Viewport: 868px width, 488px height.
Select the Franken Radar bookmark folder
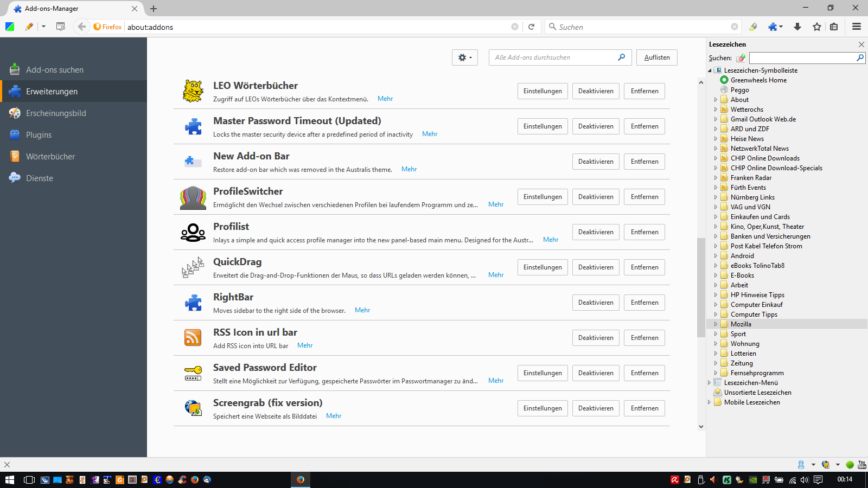pos(751,178)
